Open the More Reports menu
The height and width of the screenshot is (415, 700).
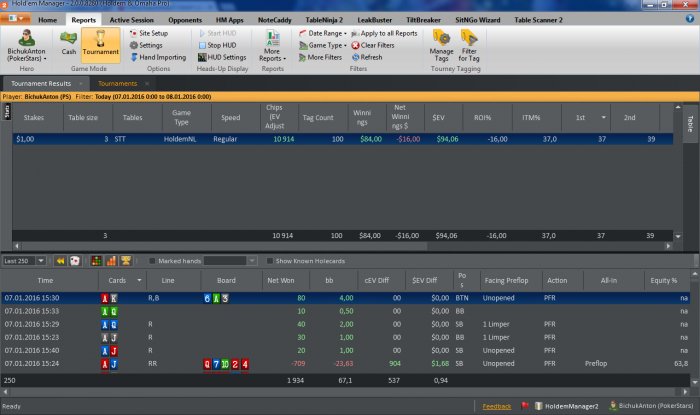(x=272, y=44)
